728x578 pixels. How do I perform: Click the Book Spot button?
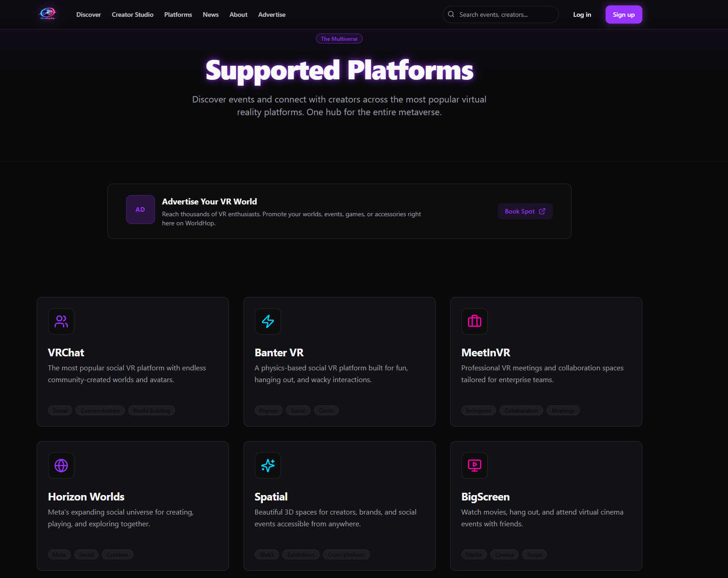[x=525, y=211]
